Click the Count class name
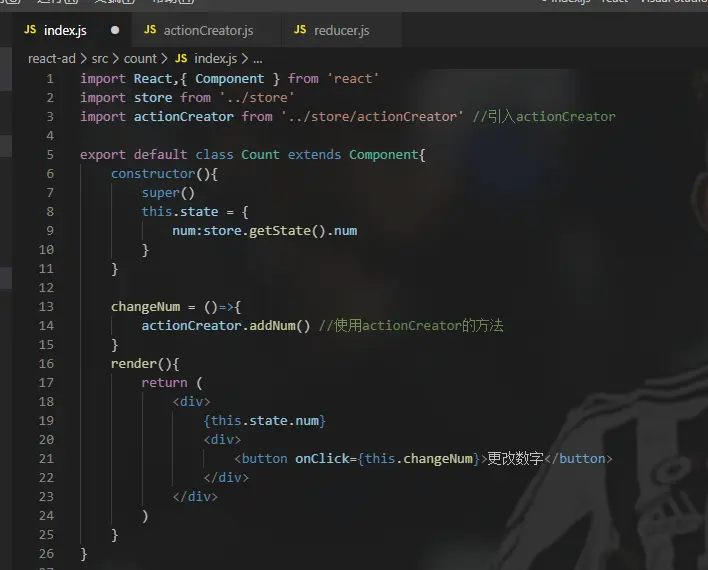This screenshot has width=708, height=570. (x=260, y=154)
